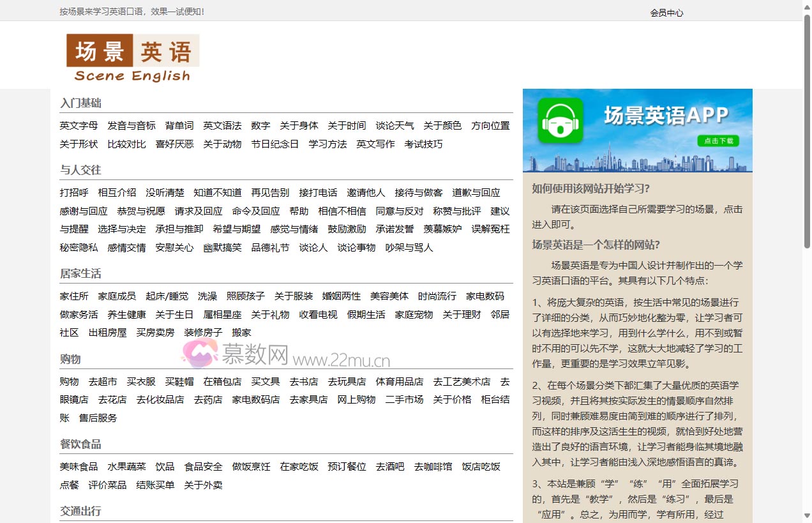Open the 打招呼 greetings scene
Viewport: 812px width, 523px height.
tap(74, 193)
